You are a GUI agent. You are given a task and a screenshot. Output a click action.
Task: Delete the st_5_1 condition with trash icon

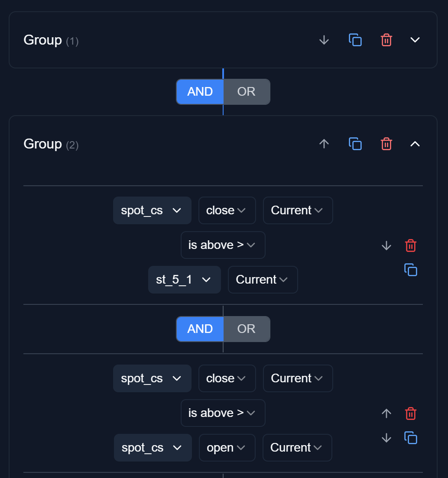pyautogui.click(x=410, y=245)
